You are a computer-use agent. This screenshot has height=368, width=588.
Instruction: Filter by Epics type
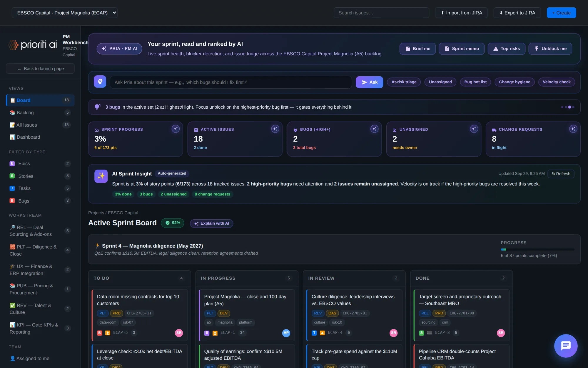40,164
